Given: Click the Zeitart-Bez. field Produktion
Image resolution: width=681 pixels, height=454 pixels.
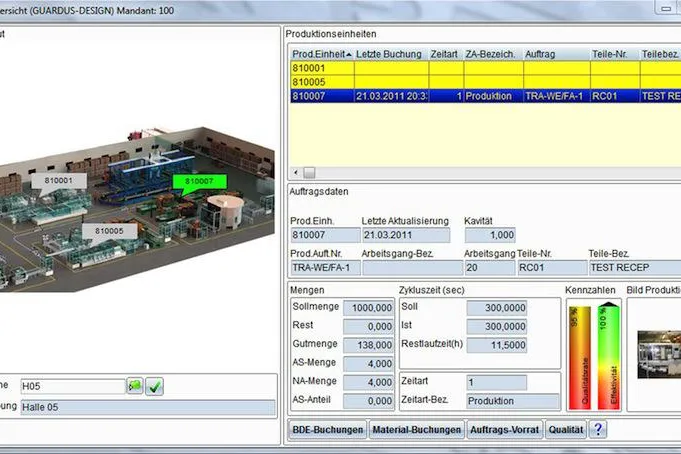Looking at the screenshot, I should click(x=513, y=401).
